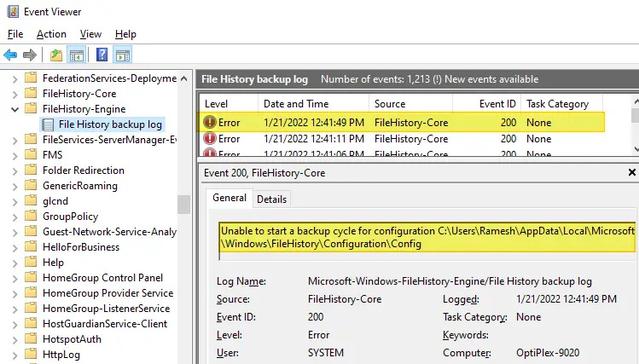Click the Event 200, FileHistory-Core pane title
The width and height of the screenshot is (639, 364).
pos(264,173)
